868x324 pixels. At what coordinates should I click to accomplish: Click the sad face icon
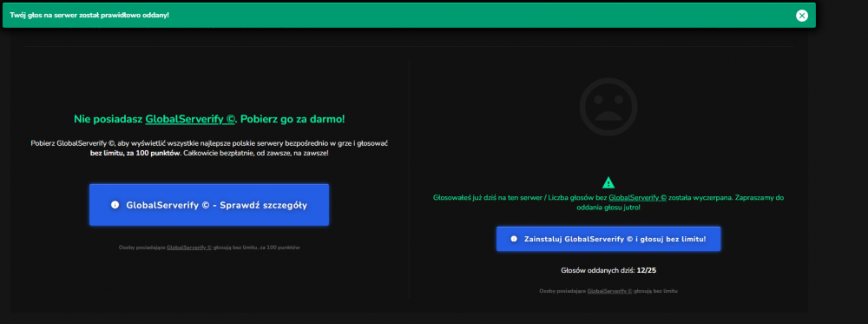pos(608,107)
